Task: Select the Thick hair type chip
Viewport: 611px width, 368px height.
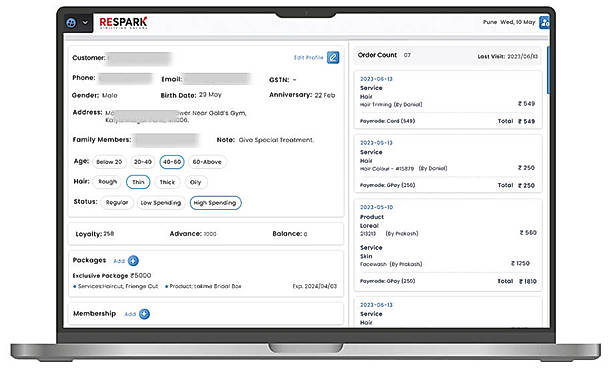Action: [167, 182]
